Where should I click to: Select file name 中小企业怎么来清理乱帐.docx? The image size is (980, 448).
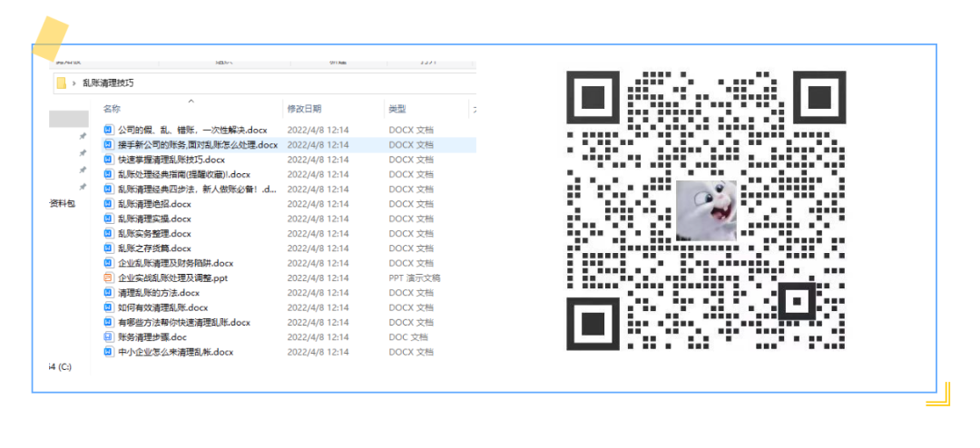[x=176, y=352]
